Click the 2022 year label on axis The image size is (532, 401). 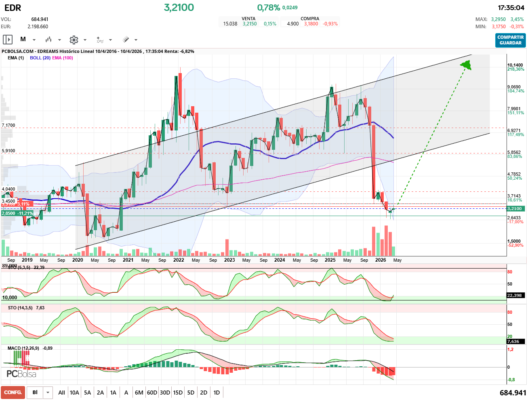179,260
